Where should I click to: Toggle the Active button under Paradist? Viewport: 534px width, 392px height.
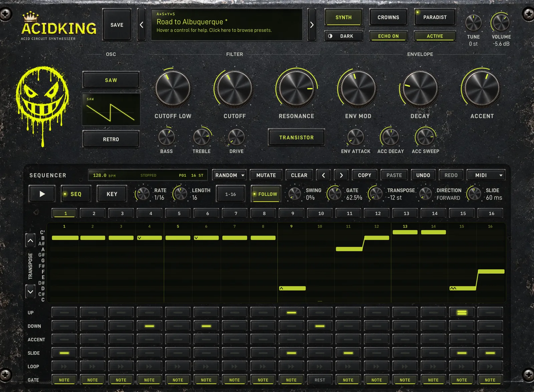pyautogui.click(x=435, y=36)
